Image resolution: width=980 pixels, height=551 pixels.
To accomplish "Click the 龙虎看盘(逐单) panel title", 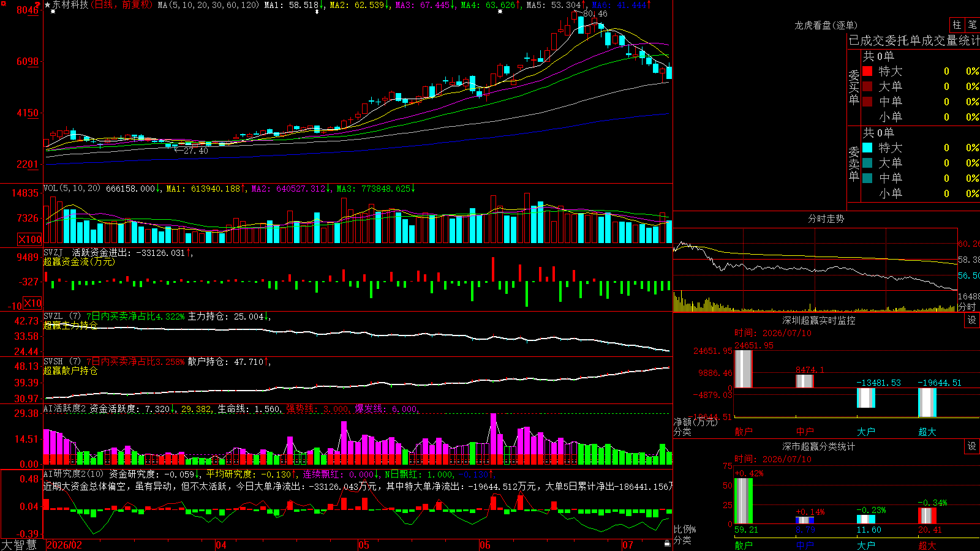I will coord(826,25).
